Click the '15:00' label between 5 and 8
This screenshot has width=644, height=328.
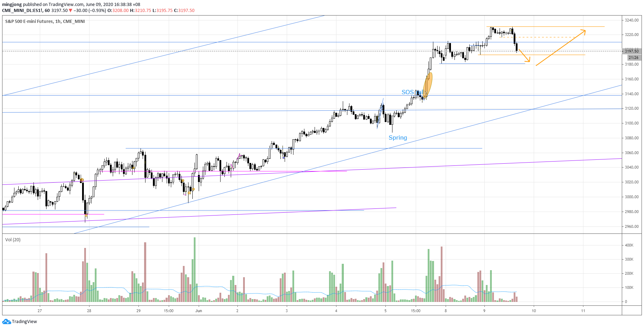416,311
